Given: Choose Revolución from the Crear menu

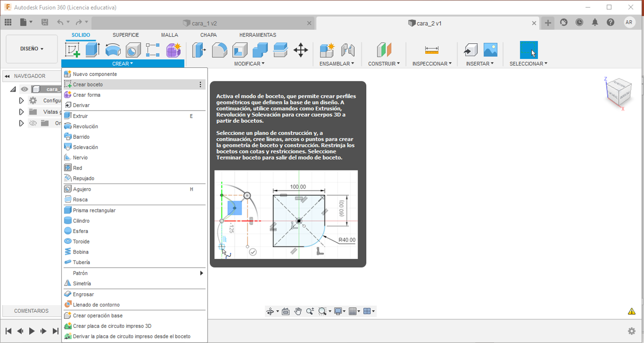Looking at the screenshot, I should pos(133,127).
